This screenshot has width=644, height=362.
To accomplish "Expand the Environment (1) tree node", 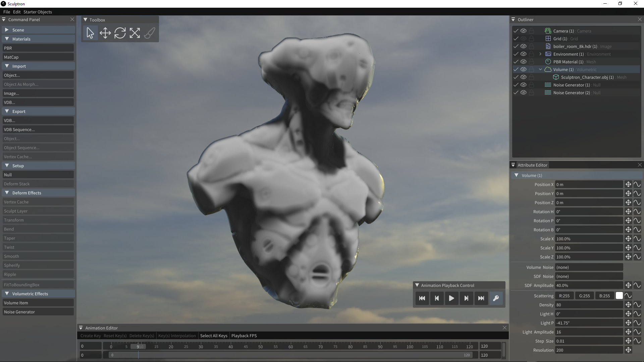I will click(x=540, y=54).
